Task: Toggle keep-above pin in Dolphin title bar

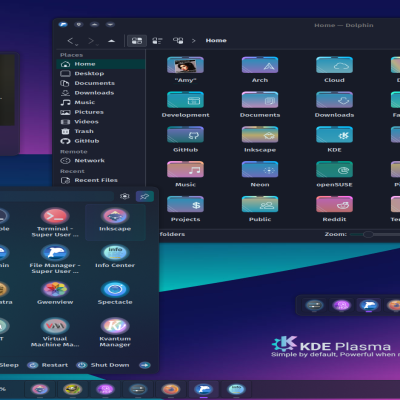Action: click(x=79, y=24)
